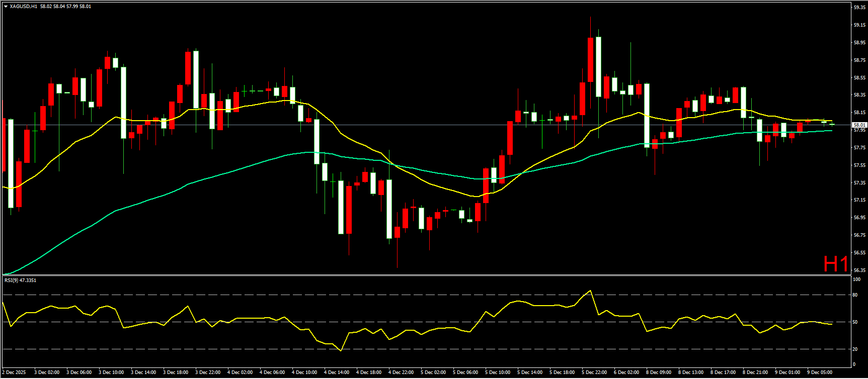The image size is (868, 379).
Task: Select the yellow fast moving average line
Action: click(342, 134)
